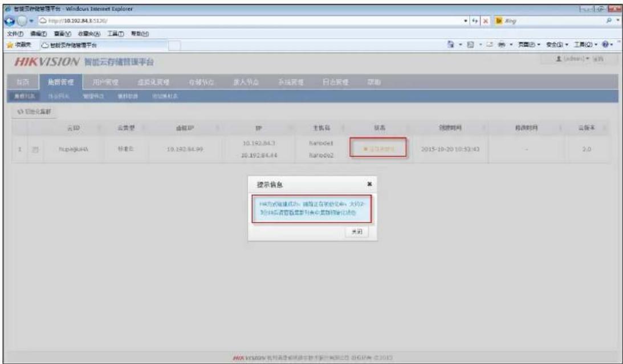This screenshot has width=623, height=364.
Task: Click the home page icon in command bar
Action: point(450,44)
